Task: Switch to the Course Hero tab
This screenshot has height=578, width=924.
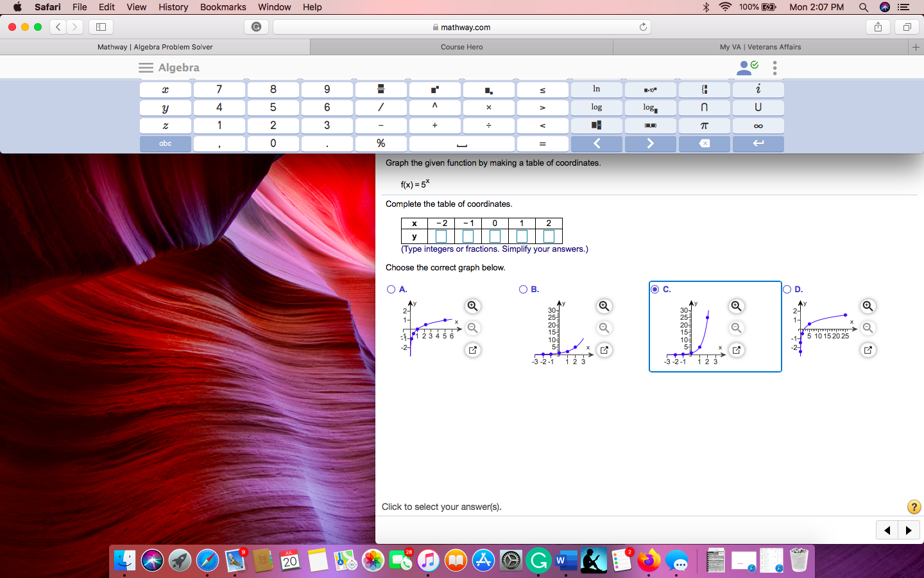Action: coord(461,47)
